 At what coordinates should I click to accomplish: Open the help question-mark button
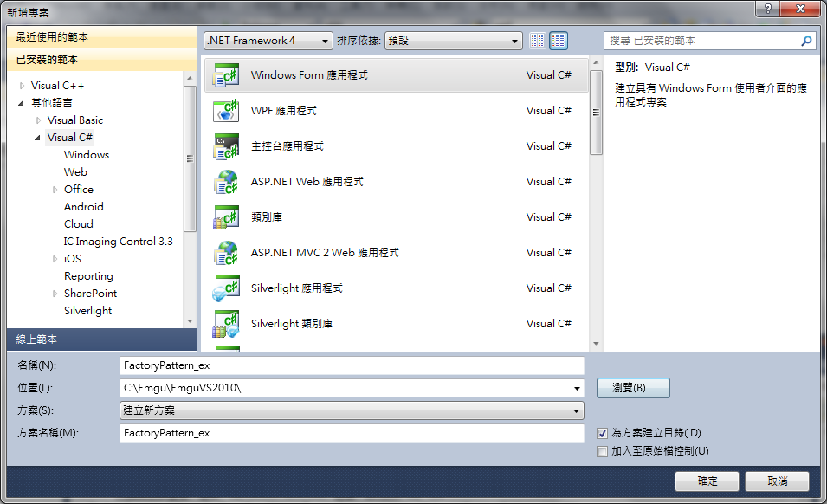[x=767, y=9]
